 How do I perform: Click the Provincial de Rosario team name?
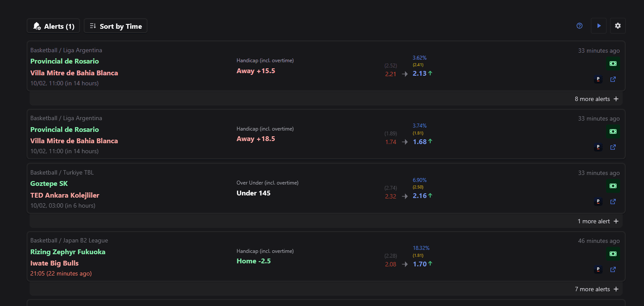[64, 61]
